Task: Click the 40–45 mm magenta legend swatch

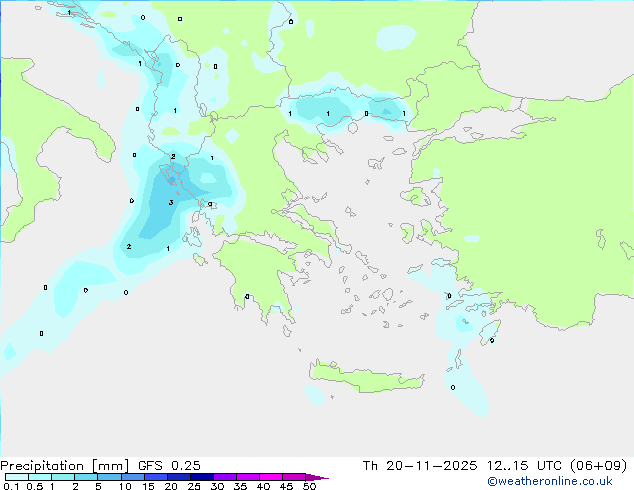Action: pos(271,477)
